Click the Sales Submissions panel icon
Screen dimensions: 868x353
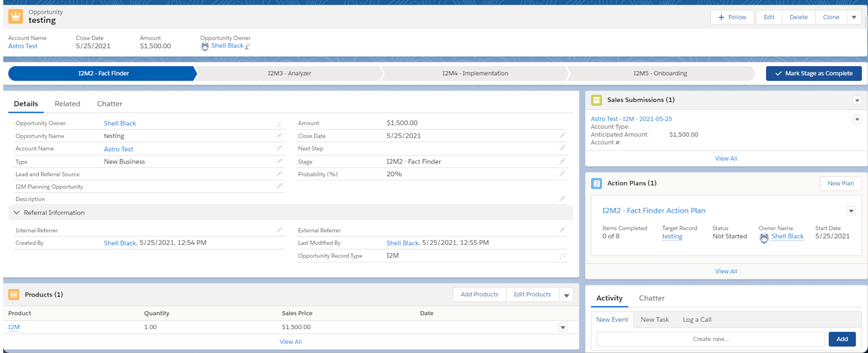(x=596, y=100)
